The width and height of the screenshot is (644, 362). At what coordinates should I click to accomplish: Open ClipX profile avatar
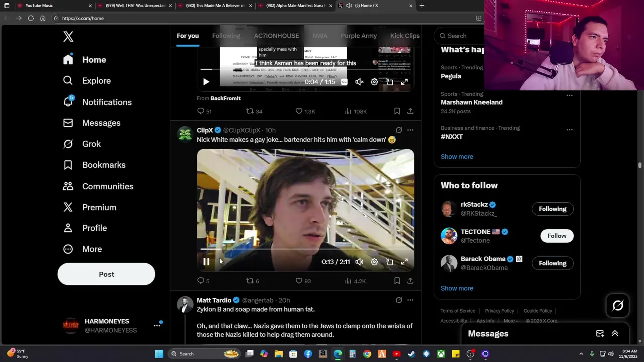coord(185,134)
